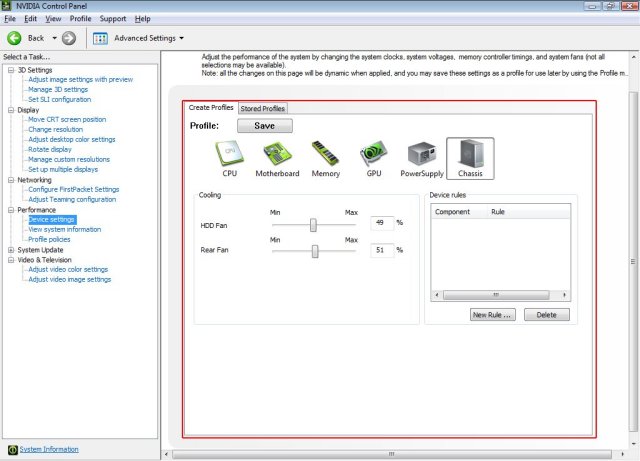This screenshot has height=461, width=640.
Task: Click the Rear Fan slider handle
Action: point(315,251)
